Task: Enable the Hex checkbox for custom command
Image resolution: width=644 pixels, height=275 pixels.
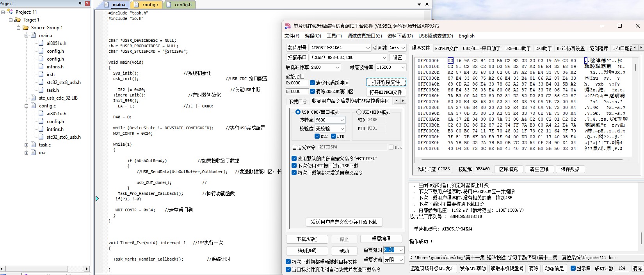Action: point(391,147)
